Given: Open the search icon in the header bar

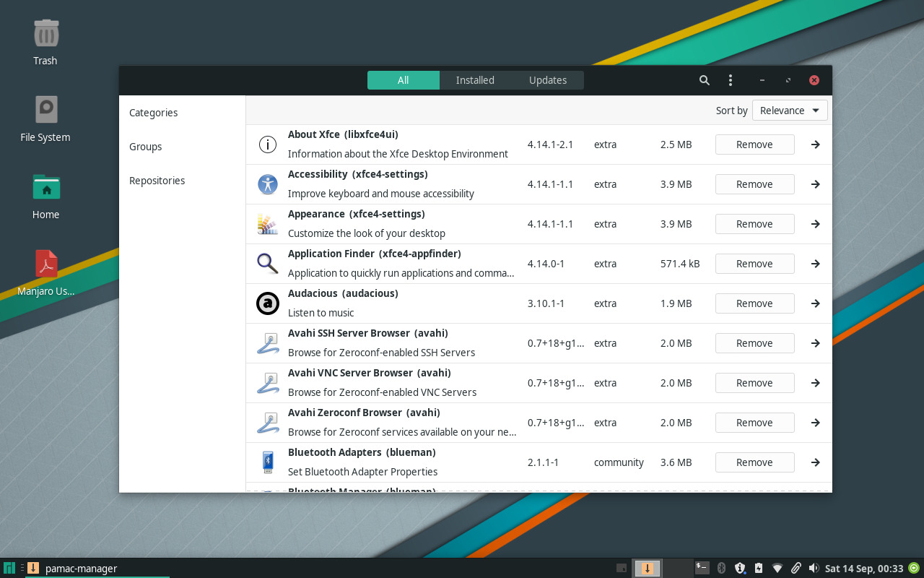Looking at the screenshot, I should [x=704, y=80].
